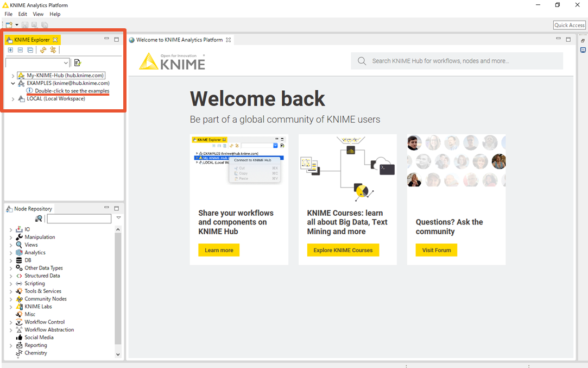Click the Node Repository scrollbar down arrow
588x368 pixels.
pyautogui.click(x=118, y=354)
